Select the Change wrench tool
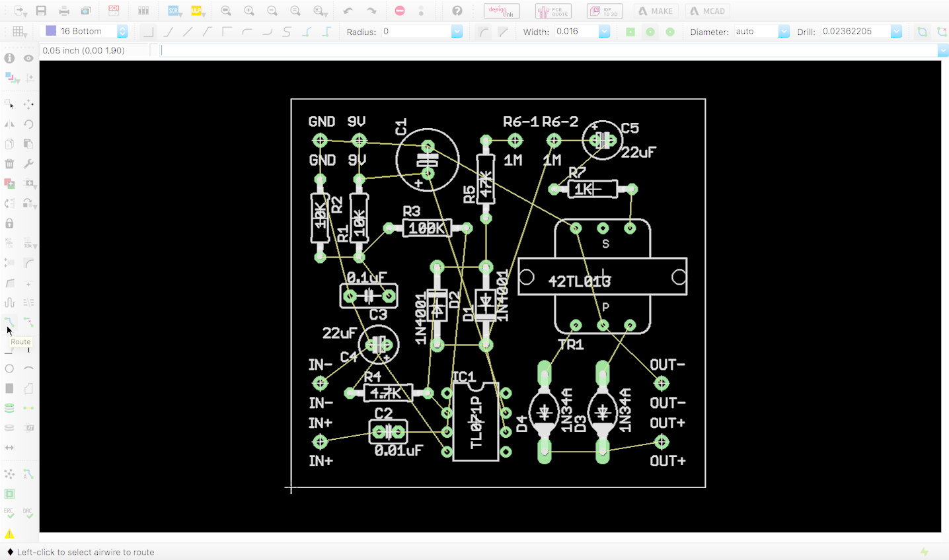This screenshot has width=949, height=560. (28, 164)
